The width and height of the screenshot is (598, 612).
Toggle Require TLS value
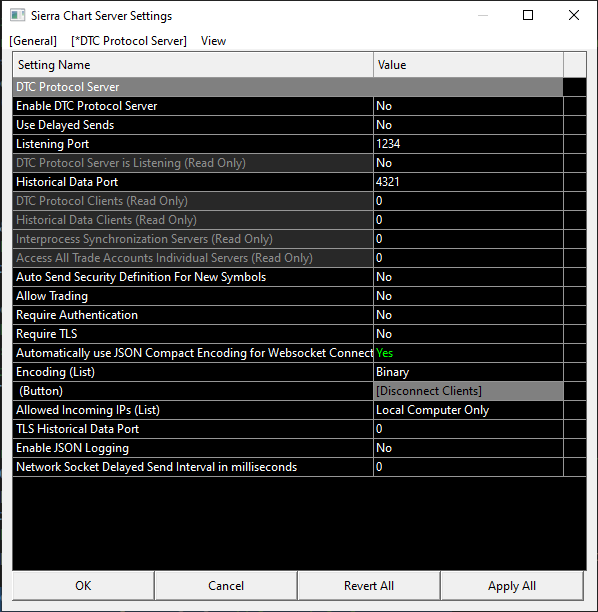(x=468, y=334)
